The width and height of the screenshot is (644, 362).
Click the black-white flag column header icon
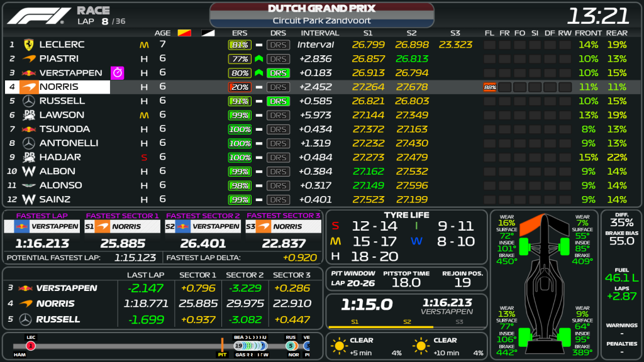click(208, 33)
